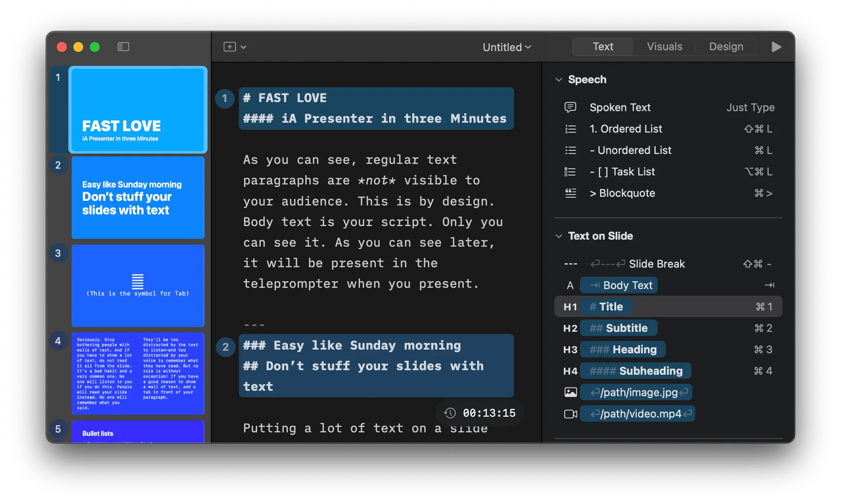The width and height of the screenshot is (841, 504).
Task: Click the image picture icon
Action: click(570, 392)
